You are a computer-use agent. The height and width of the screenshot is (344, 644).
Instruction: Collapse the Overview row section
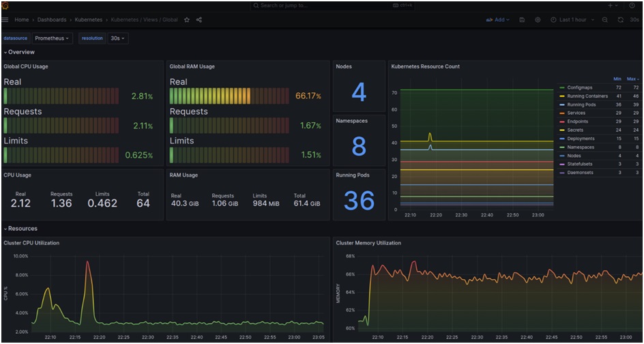(x=19, y=52)
